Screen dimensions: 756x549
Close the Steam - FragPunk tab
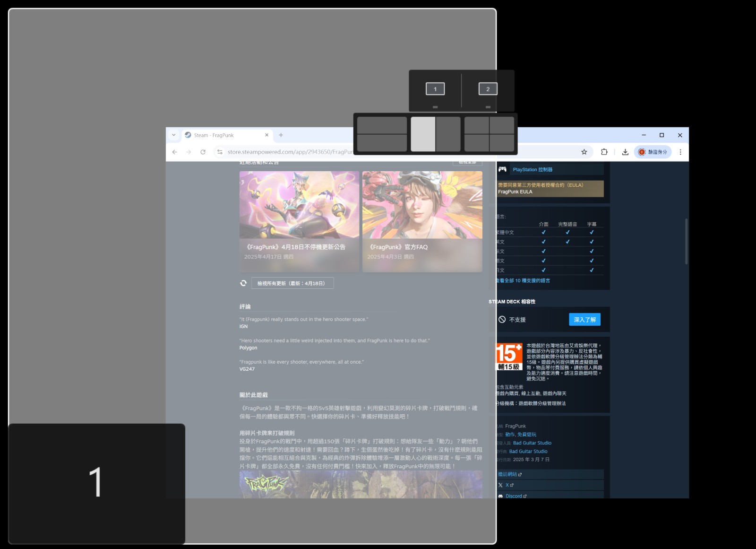(x=266, y=135)
